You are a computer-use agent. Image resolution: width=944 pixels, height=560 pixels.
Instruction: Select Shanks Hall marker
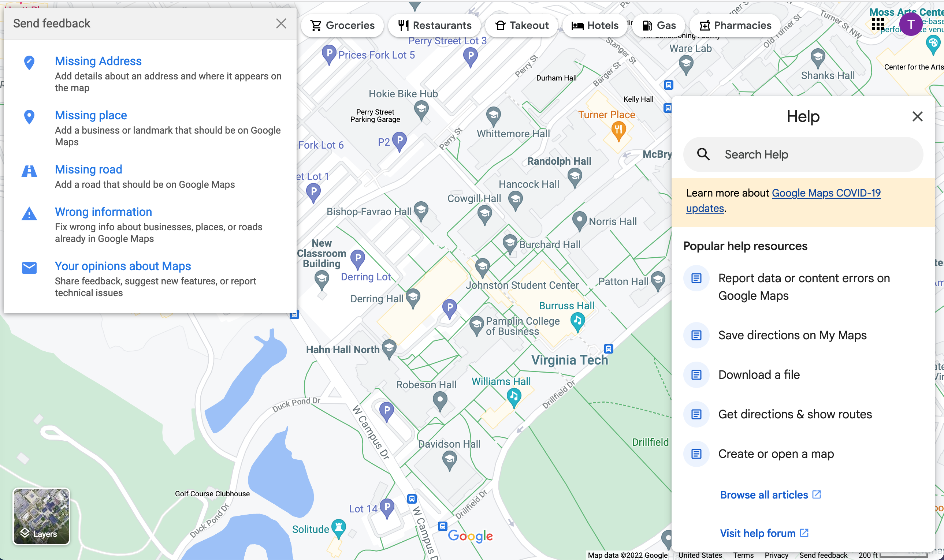(818, 59)
